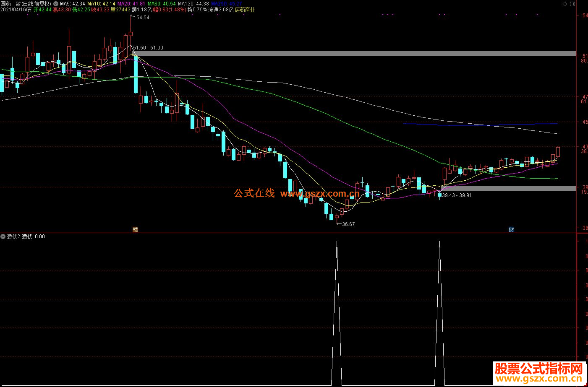This screenshot has width=588, height=387.
Task: Click the last red candlestick on the right
Action: click(558, 152)
